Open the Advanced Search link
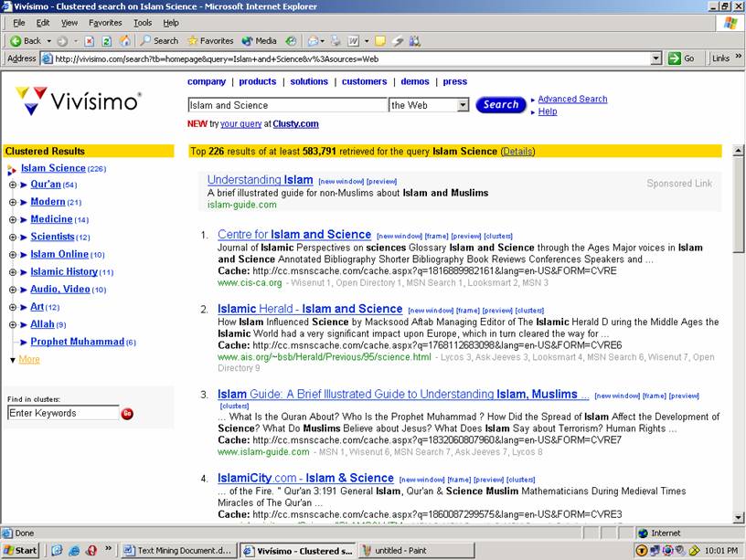 pos(572,99)
